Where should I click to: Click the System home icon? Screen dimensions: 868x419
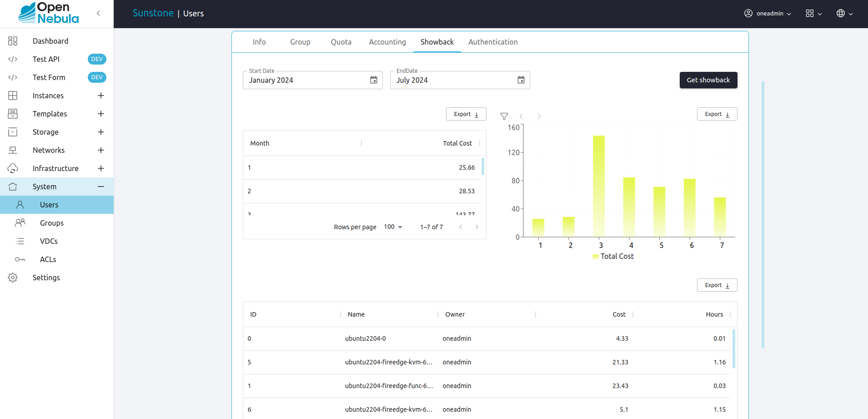pos(13,187)
